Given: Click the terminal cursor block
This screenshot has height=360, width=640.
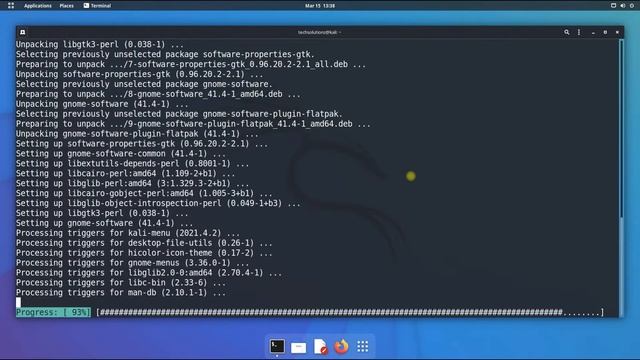Looking at the screenshot, I should click(x=18, y=302).
